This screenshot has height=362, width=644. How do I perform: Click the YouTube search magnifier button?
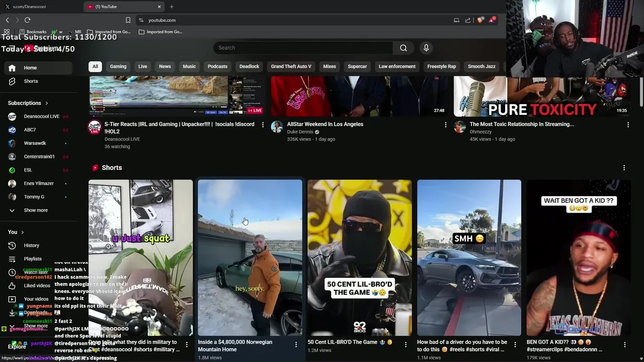tap(404, 48)
